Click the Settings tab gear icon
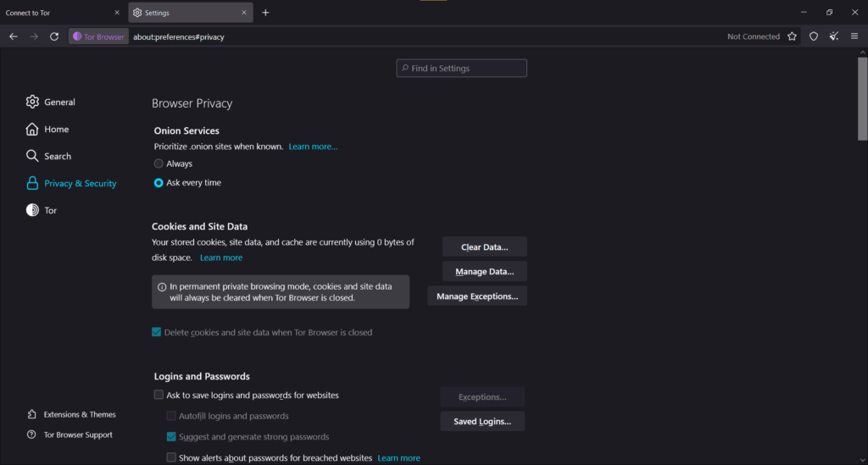 pyautogui.click(x=137, y=13)
